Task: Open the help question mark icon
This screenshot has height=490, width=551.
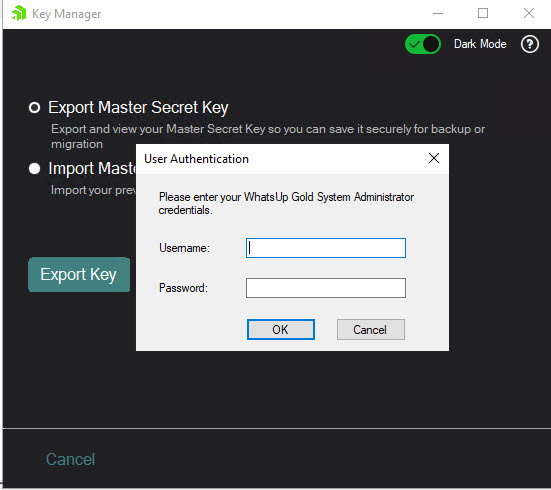Action: [530, 44]
